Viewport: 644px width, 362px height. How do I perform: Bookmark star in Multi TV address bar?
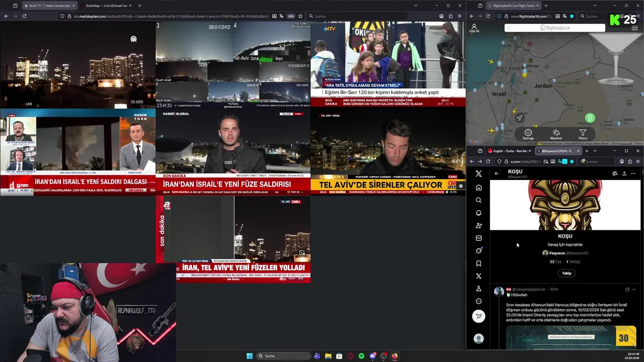[x=300, y=16]
